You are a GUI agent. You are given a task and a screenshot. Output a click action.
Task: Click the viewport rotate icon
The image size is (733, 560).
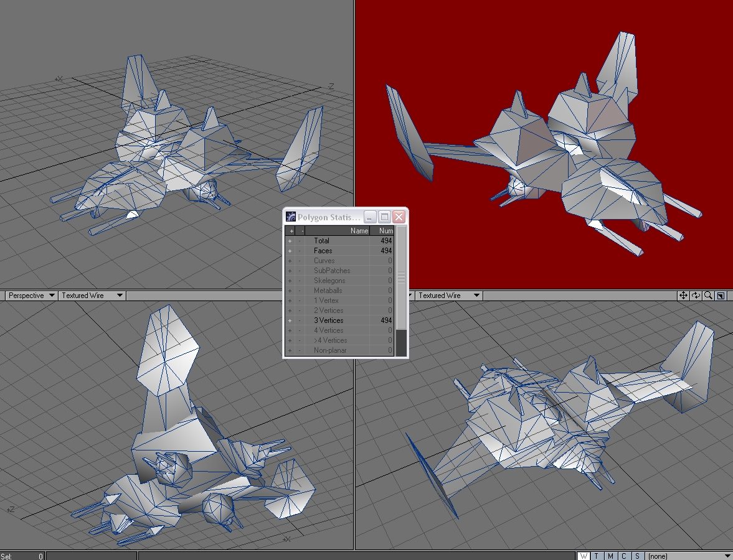click(x=696, y=296)
